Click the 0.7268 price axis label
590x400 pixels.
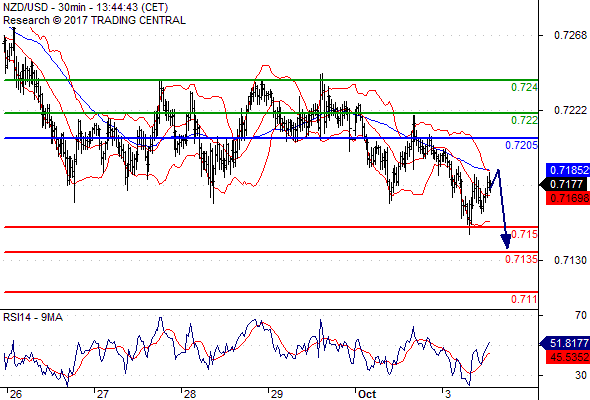pyautogui.click(x=570, y=35)
